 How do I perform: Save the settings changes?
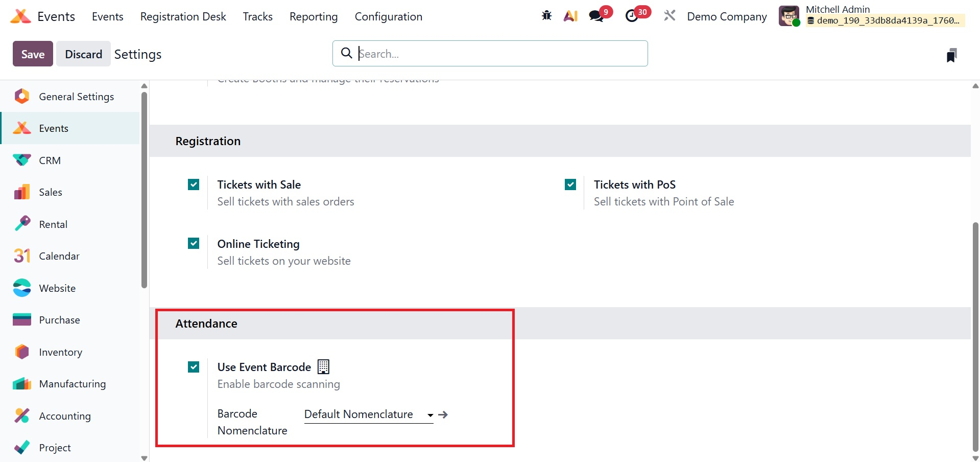click(x=33, y=54)
